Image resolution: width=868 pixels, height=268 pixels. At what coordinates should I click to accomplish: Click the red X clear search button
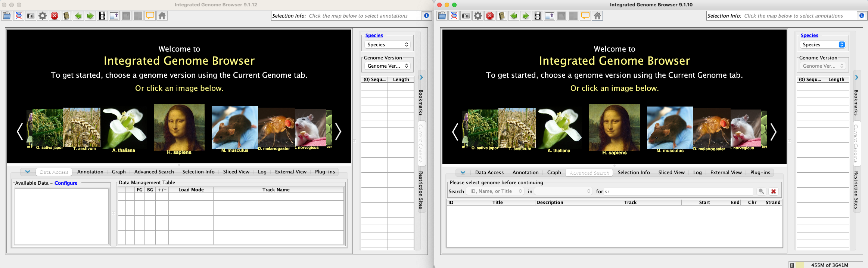click(x=774, y=191)
